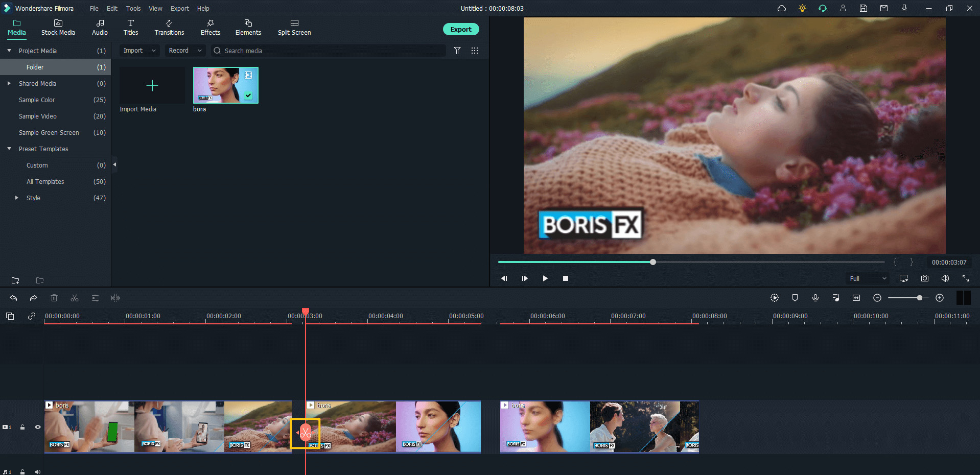The width and height of the screenshot is (980, 475).
Task: Stop the preview playback
Action: [566, 278]
